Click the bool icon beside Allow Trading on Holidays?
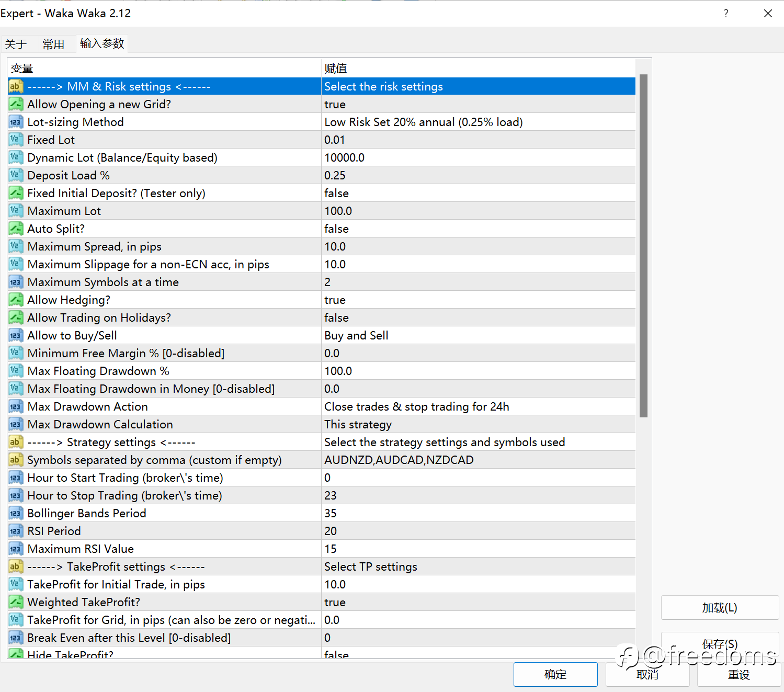The width and height of the screenshot is (784, 692). tap(16, 317)
